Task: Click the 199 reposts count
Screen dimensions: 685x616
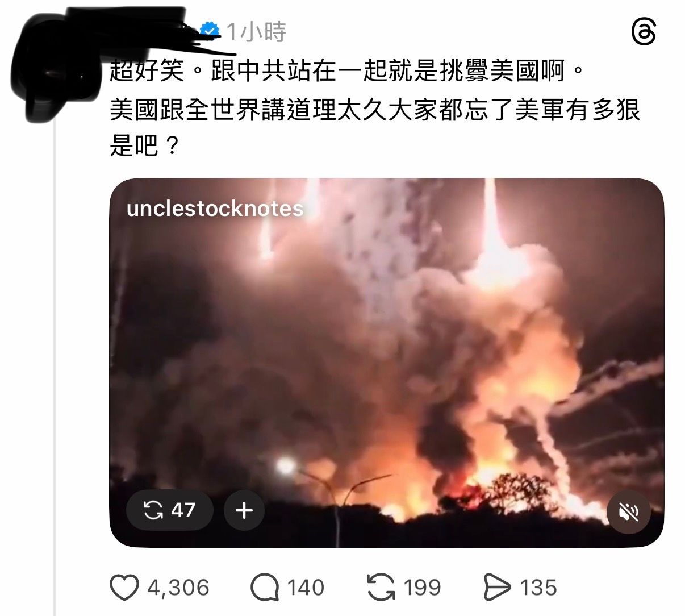Action: (422, 588)
